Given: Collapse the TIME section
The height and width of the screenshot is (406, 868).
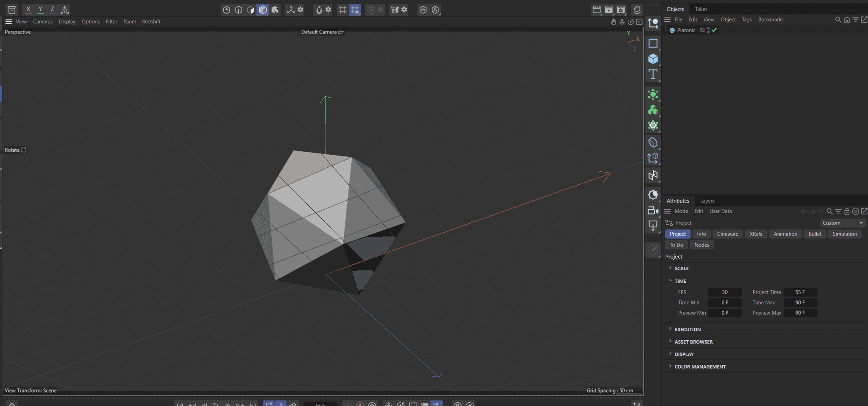Looking at the screenshot, I should point(680,281).
